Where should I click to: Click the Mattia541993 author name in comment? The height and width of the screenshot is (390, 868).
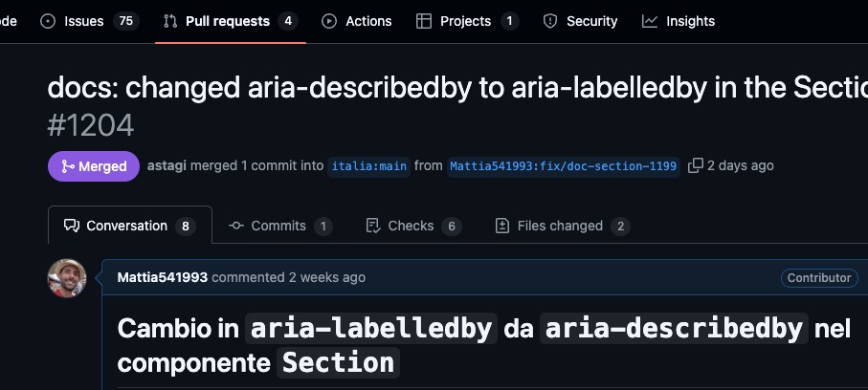pyautogui.click(x=162, y=277)
